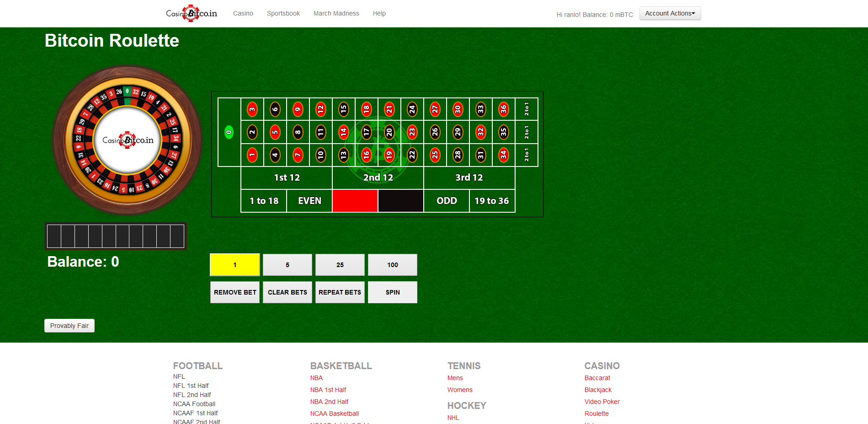Bet on red number 12 chip
The image size is (868, 424).
point(321,109)
